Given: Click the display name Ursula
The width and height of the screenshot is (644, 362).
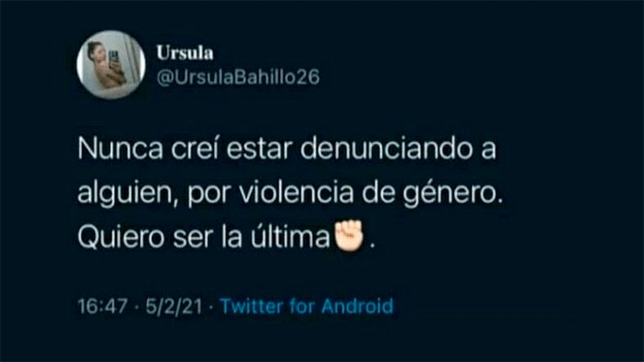Looking at the screenshot, I should (185, 52).
